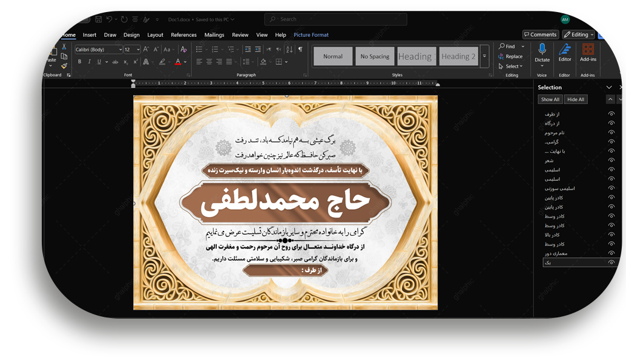Screen dimensions: 626x364
Task: Click the bullet list icon
Action: click(199, 50)
